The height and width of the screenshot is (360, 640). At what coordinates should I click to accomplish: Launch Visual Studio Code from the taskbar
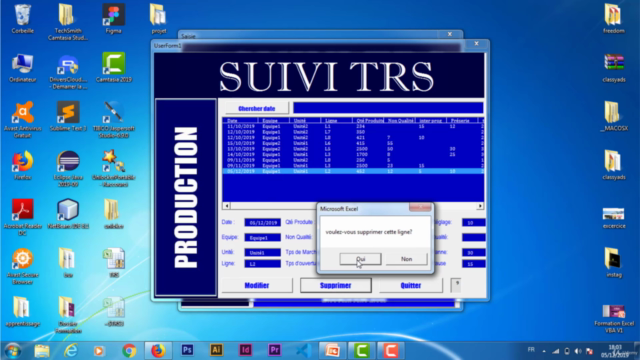pos(304,351)
